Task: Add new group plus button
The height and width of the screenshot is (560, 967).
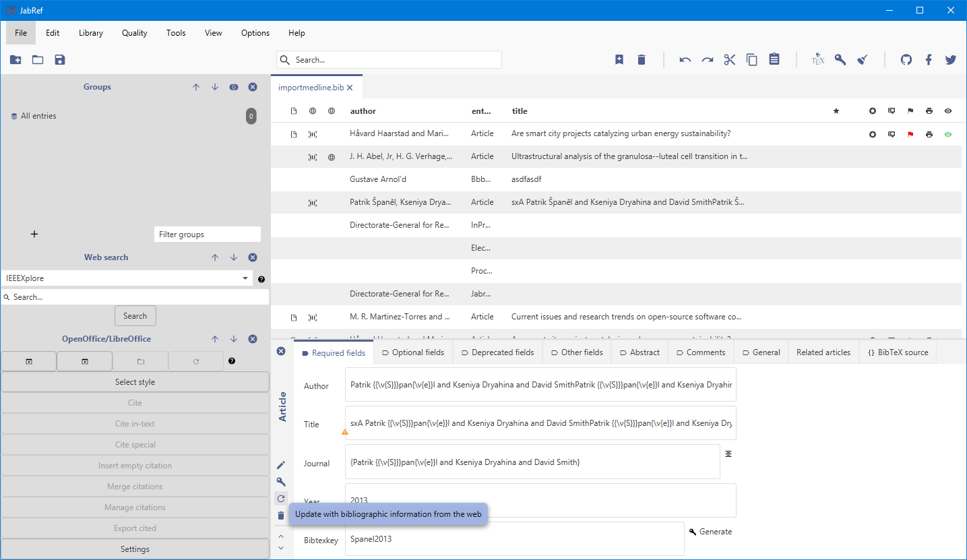Action: 34,235
